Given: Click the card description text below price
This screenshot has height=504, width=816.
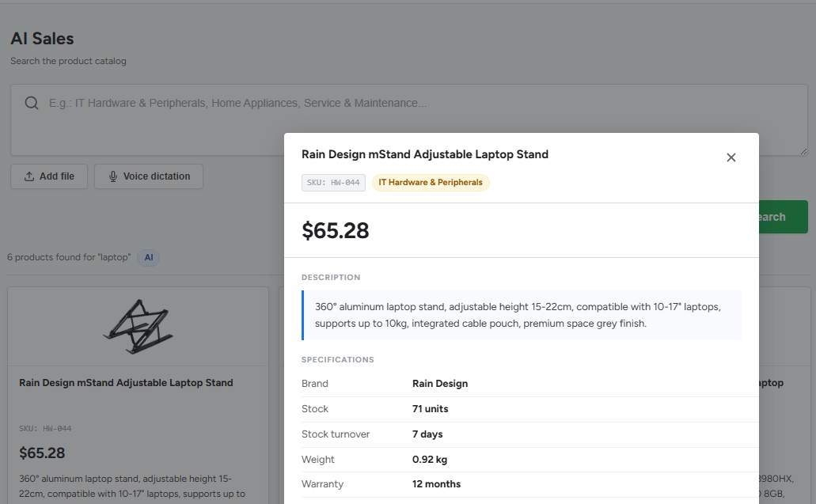Looking at the screenshot, I should click(132, 487).
